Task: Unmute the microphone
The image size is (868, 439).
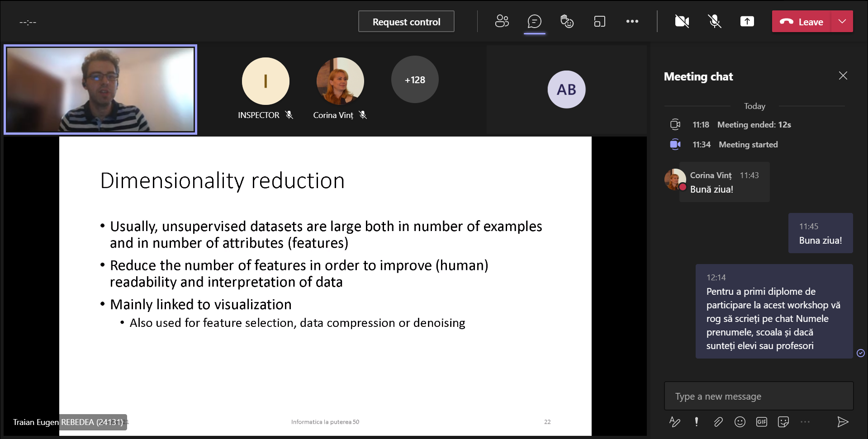Action: pyautogui.click(x=714, y=21)
